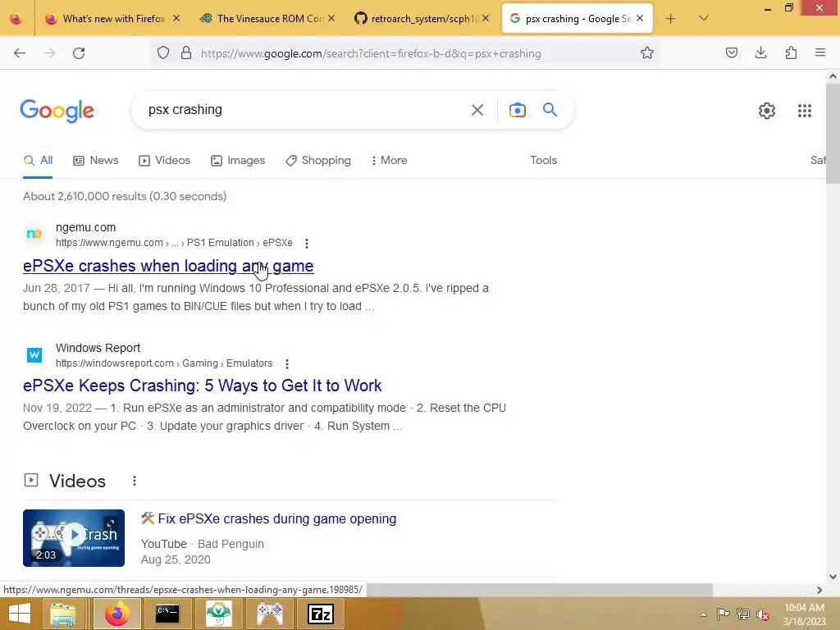
Task: Play the 2:03 video thumbnail
Action: point(74,538)
